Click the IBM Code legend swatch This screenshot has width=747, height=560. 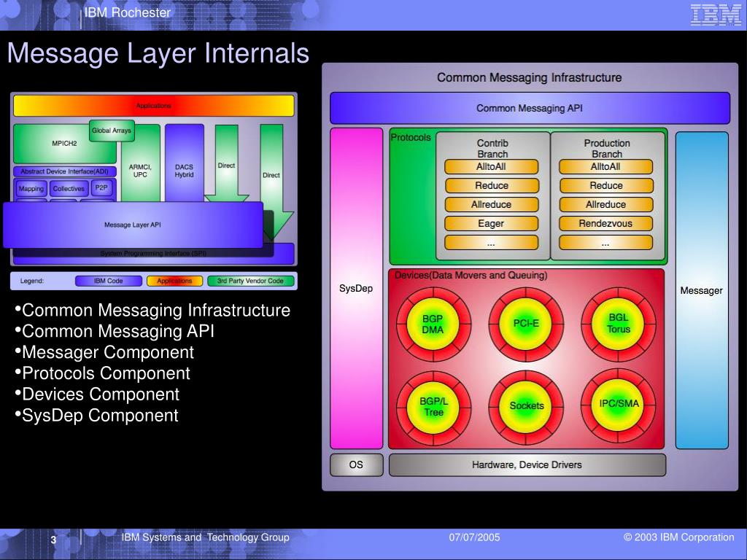click(x=109, y=281)
